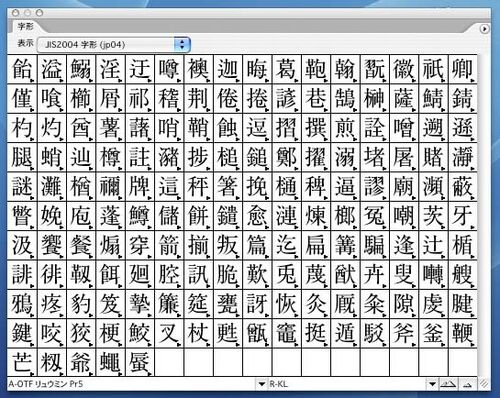Select the 餌 glyph cell
This screenshot has width=500, height=398.
(111, 274)
